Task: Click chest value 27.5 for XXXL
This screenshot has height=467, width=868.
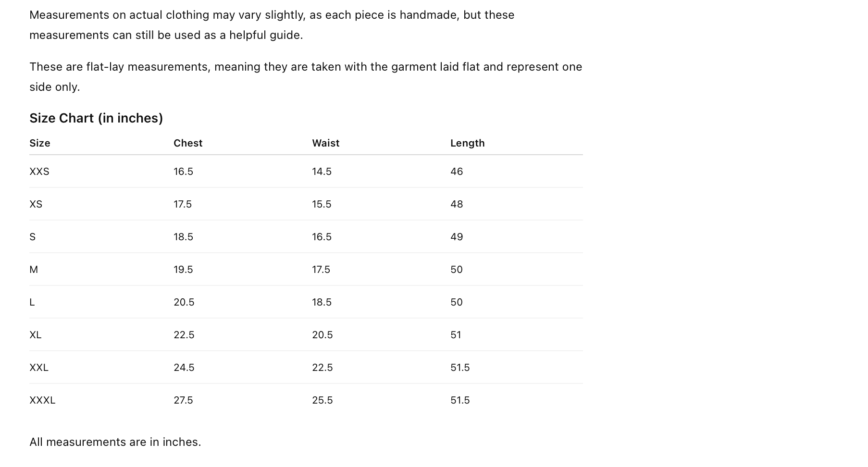Action: (183, 400)
